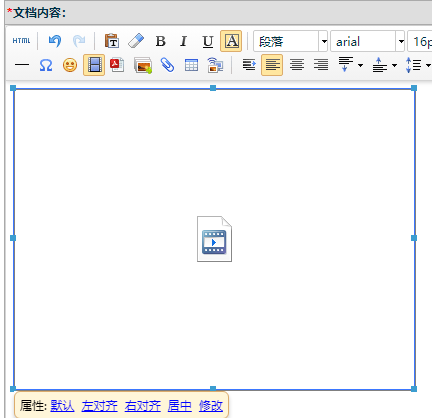
Task: Open the emoticon smiley picker
Action: point(70,65)
